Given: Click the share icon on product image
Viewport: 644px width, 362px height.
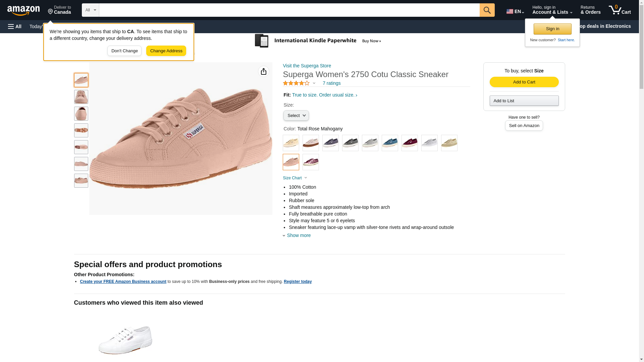Looking at the screenshot, I should (264, 71).
